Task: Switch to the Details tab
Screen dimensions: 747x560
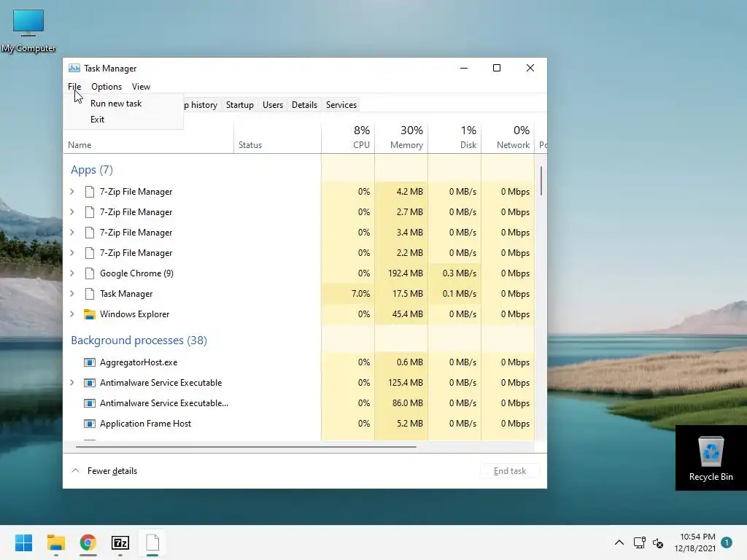Action: coord(304,105)
